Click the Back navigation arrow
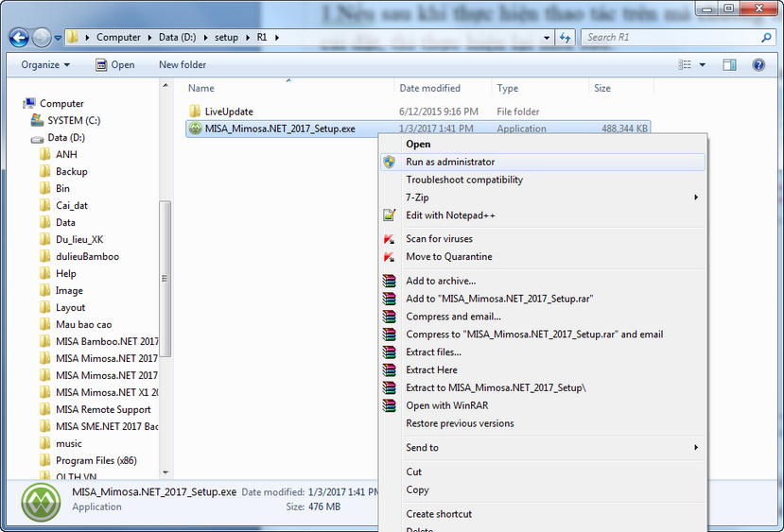Viewport: 784px width, 532px height. tap(19, 38)
